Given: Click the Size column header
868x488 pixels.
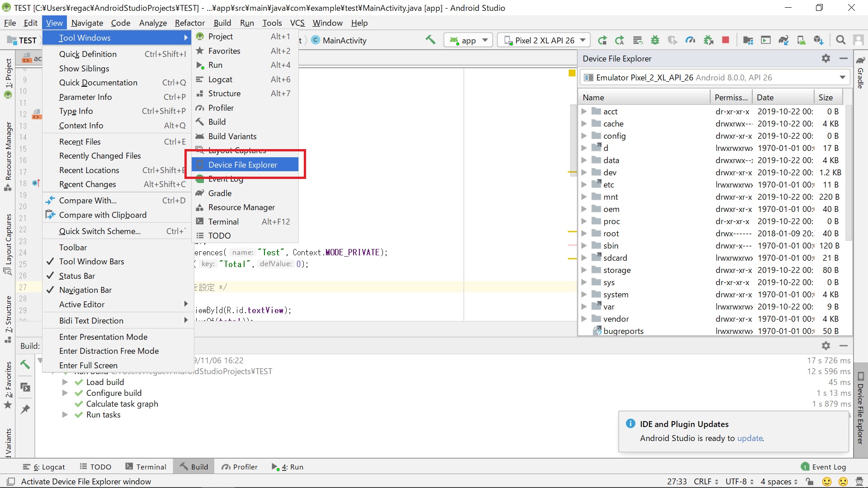Looking at the screenshot, I should 829,98.
